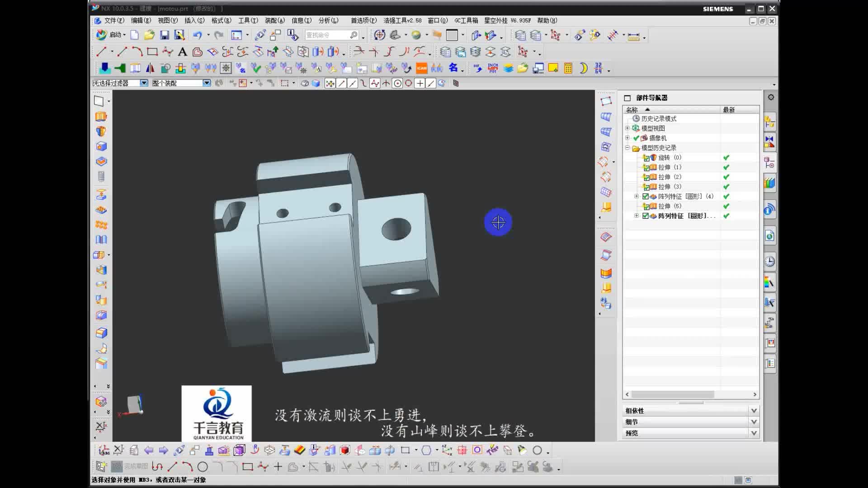868x488 pixels.
Task: Open the 浩强工具v2.58 menu
Action: coord(402,20)
